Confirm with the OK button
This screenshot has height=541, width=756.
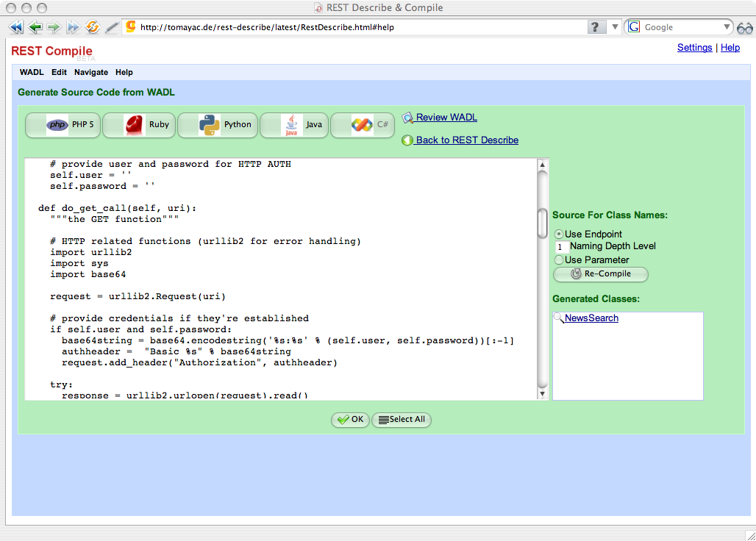[x=351, y=420]
